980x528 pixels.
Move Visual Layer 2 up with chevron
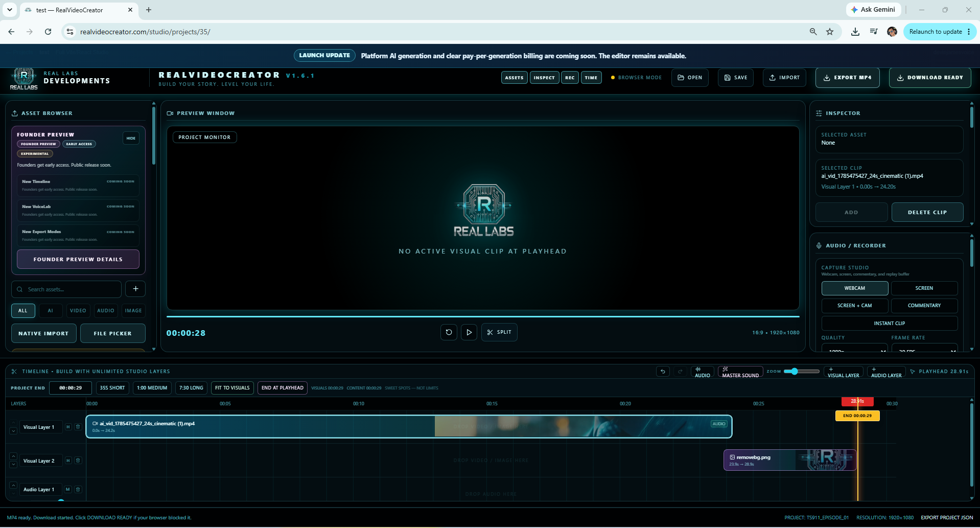tap(13, 456)
